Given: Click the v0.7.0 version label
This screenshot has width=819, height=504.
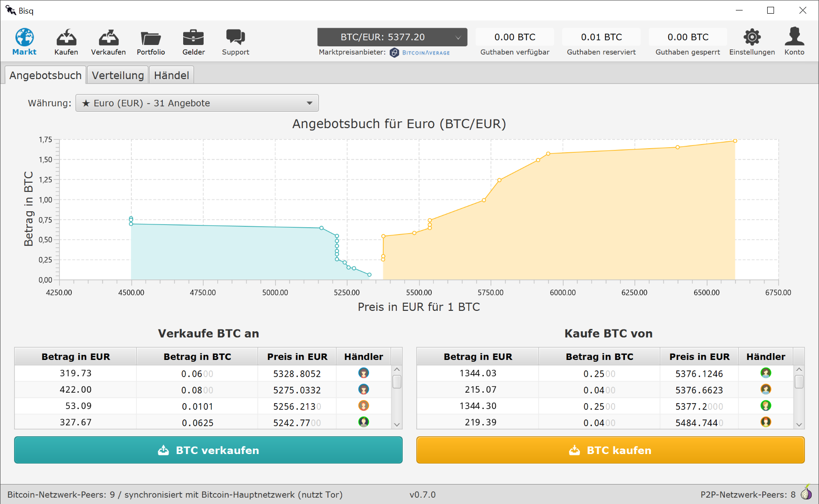Looking at the screenshot, I should click(422, 494).
